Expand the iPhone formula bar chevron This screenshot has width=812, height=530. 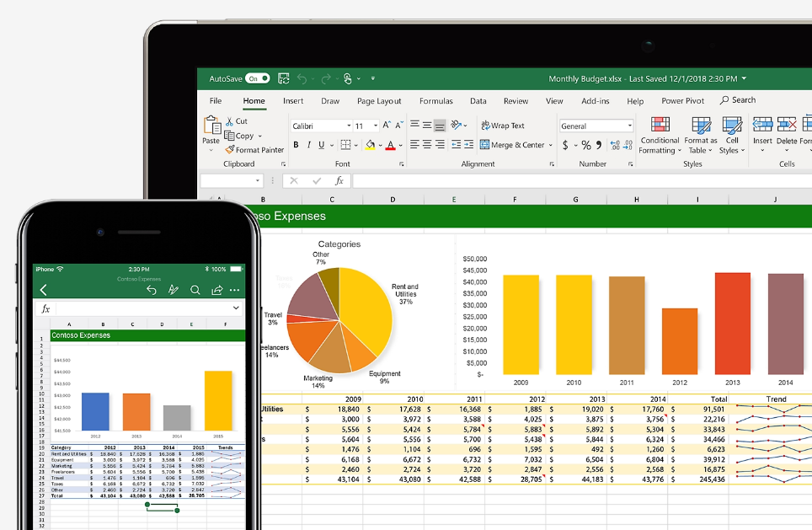(236, 308)
